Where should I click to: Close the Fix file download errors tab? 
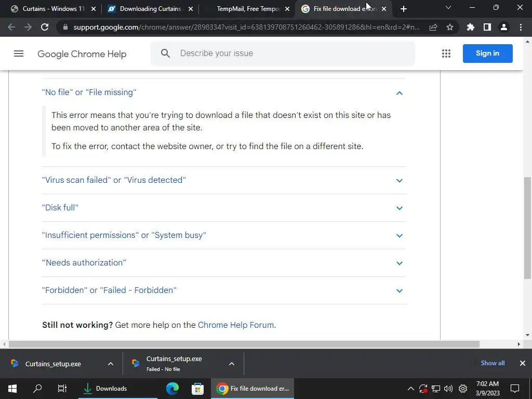pyautogui.click(x=384, y=9)
